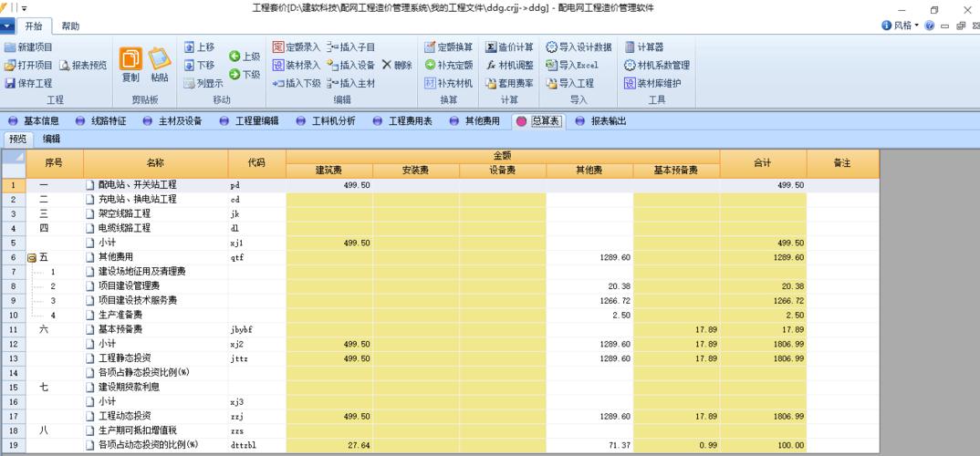Screen dimensions: 980x456
Task: Open 材机系数管理 coefficient management
Action: click(657, 65)
